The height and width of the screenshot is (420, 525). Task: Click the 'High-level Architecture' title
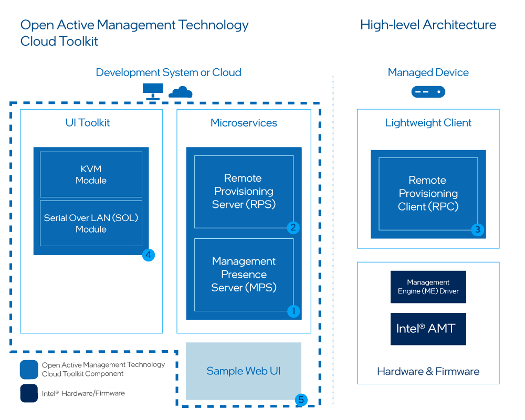point(428,25)
